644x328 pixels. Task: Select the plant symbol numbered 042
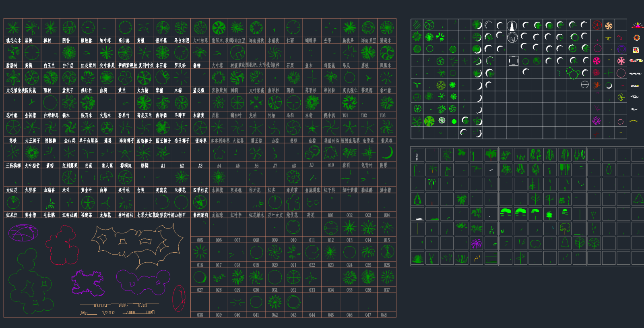[x=275, y=302]
